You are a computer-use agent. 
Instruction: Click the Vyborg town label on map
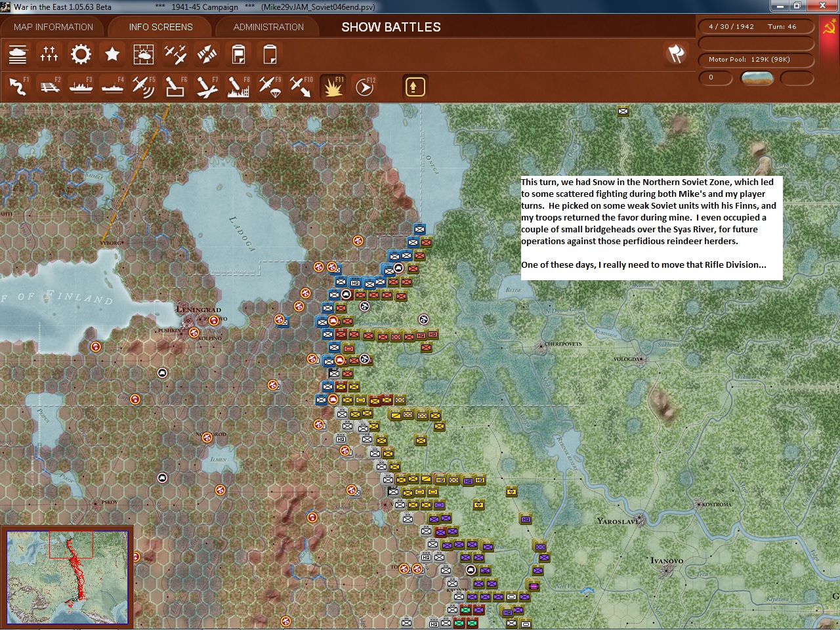tap(110, 243)
